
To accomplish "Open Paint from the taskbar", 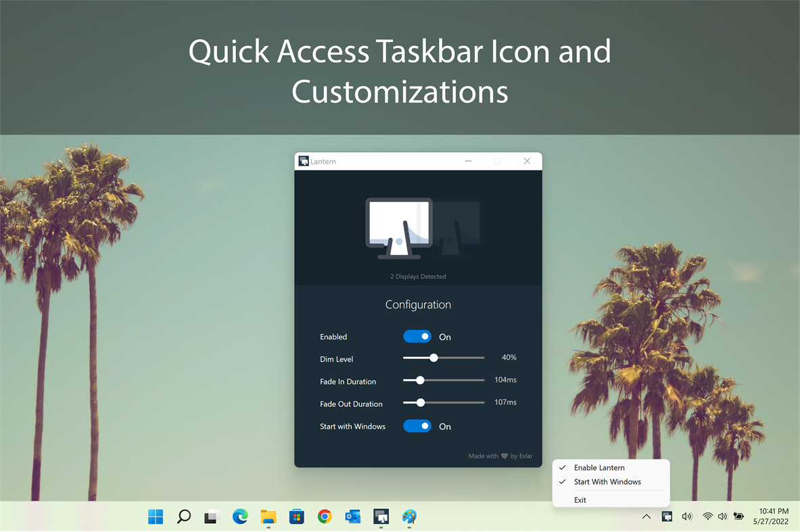I will 409,516.
